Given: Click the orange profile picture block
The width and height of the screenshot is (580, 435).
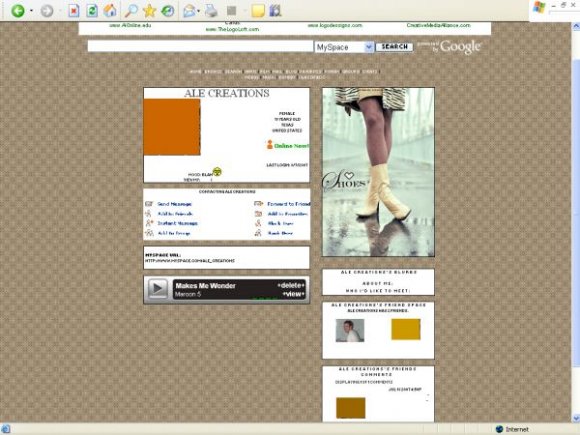Looking at the screenshot, I should 172,127.
